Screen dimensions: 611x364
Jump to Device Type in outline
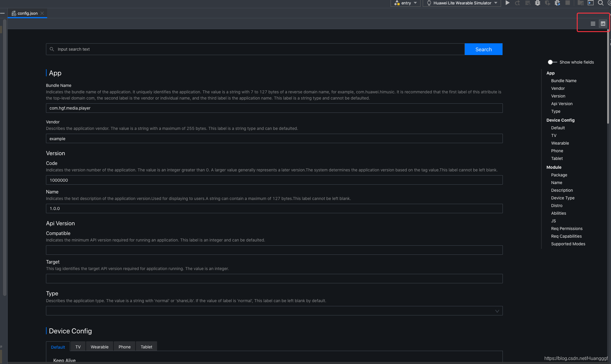[563, 198]
